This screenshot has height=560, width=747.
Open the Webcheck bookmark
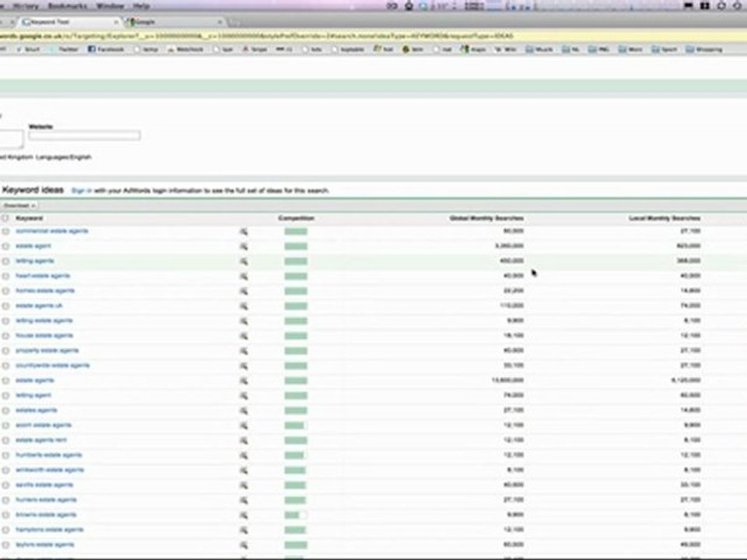(x=186, y=49)
